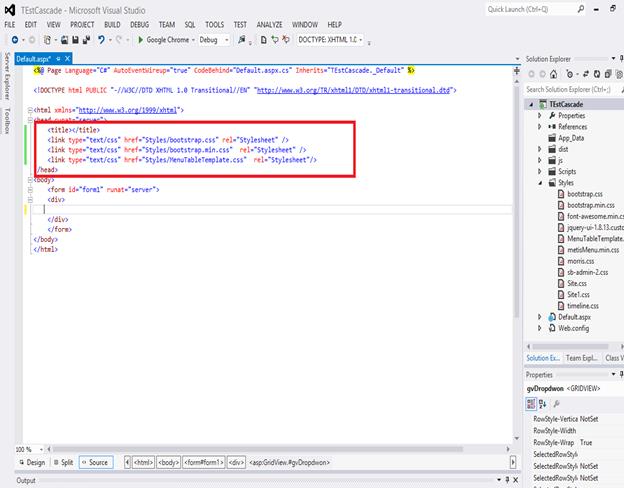The height and width of the screenshot is (488, 624).
Task: Collapse the head element outlining toggle
Action: (31, 120)
